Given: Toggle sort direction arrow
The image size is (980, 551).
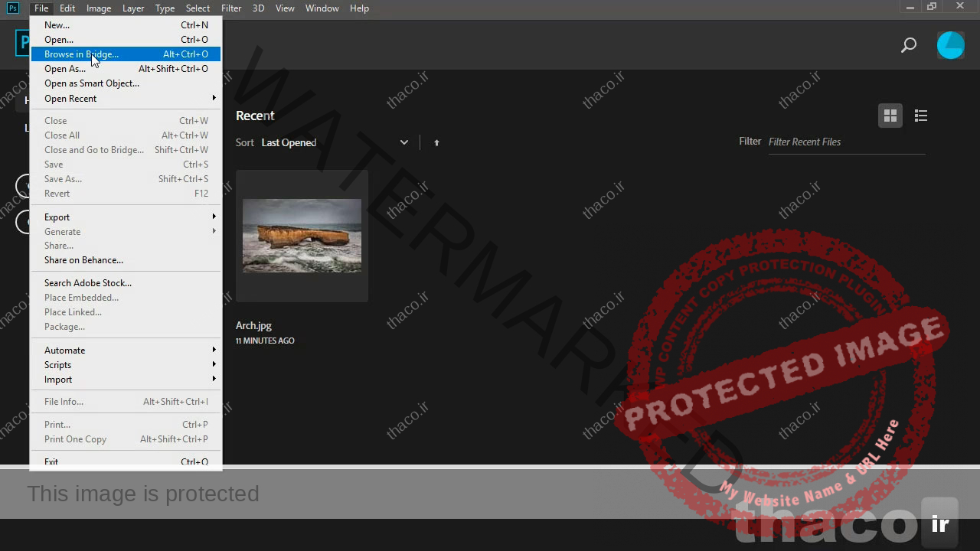Looking at the screenshot, I should (x=436, y=143).
